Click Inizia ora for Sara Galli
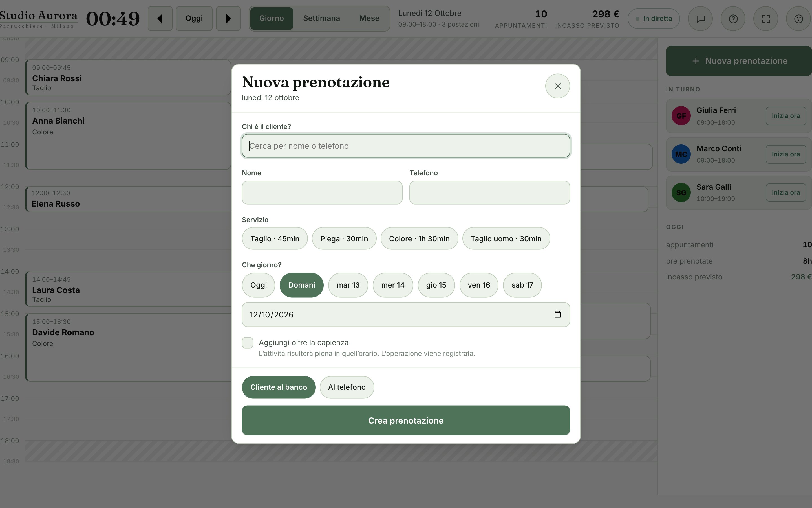 coord(786,192)
